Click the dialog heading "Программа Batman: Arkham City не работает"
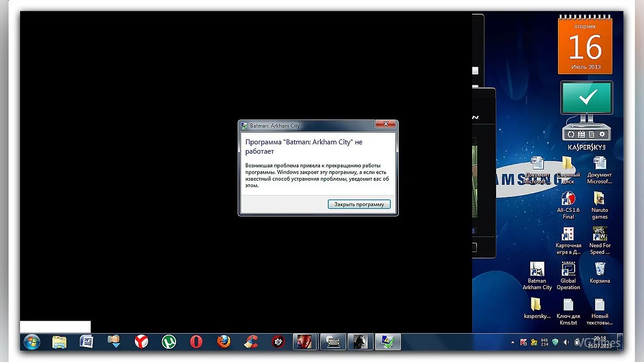The width and height of the screenshot is (644, 362). pos(304,146)
